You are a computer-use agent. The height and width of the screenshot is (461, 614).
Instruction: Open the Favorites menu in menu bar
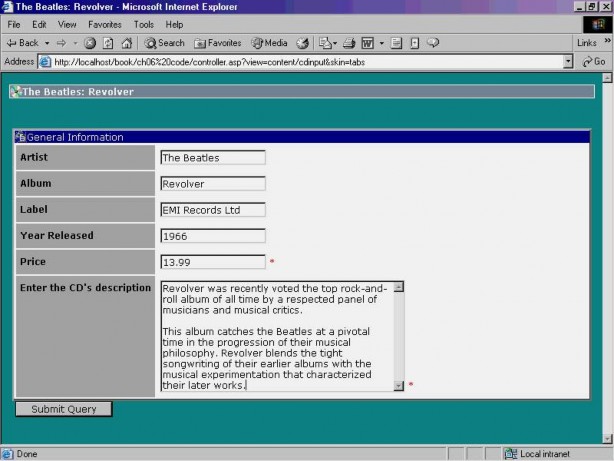pos(105,24)
